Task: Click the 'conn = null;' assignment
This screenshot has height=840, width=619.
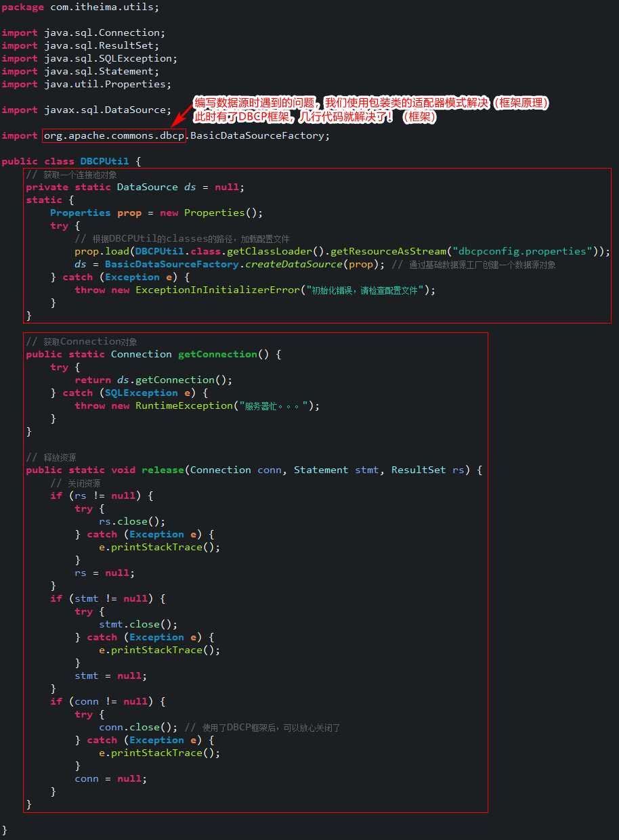Action: pyautogui.click(x=111, y=778)
